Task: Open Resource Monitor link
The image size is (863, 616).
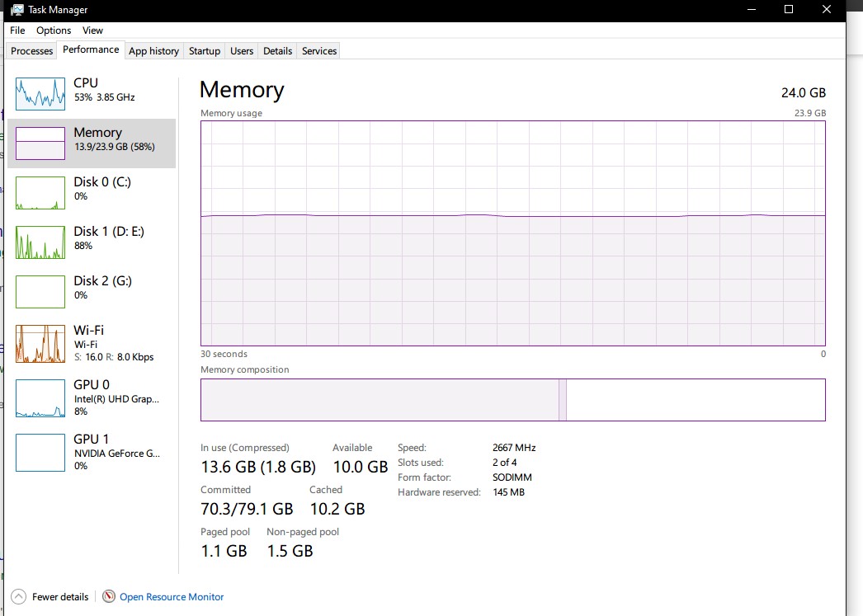Action: pyautogui.click(x=172, y=597)
